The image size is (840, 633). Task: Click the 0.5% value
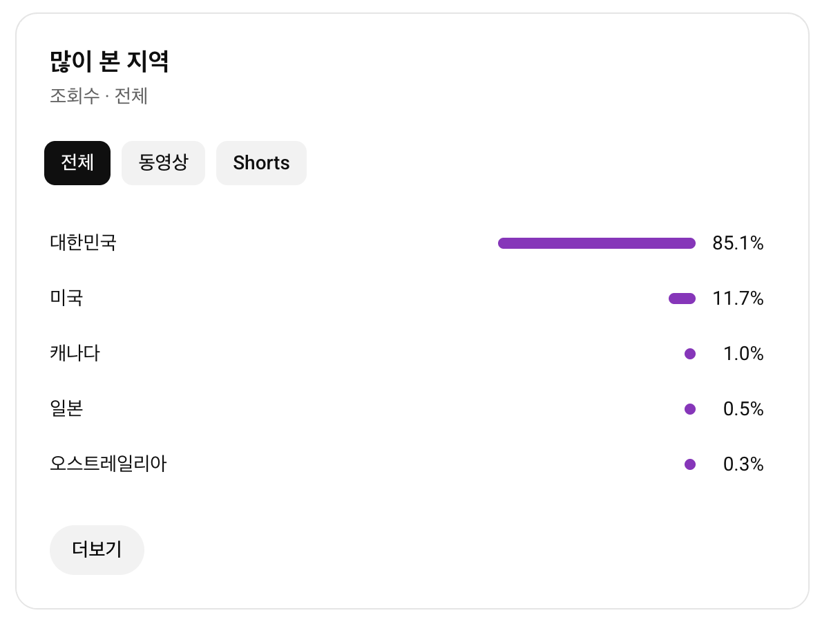pyautogui.click(x=743, y=409)
